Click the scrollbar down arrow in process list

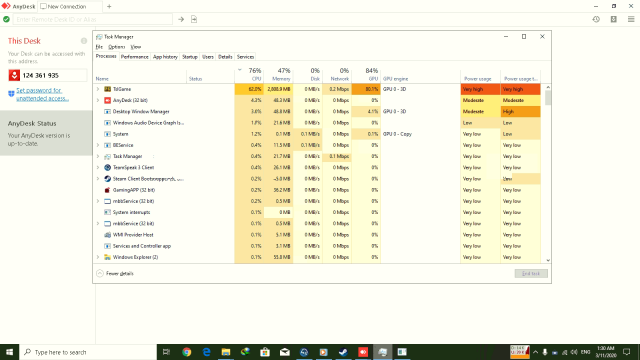click(x=548, y=260)
